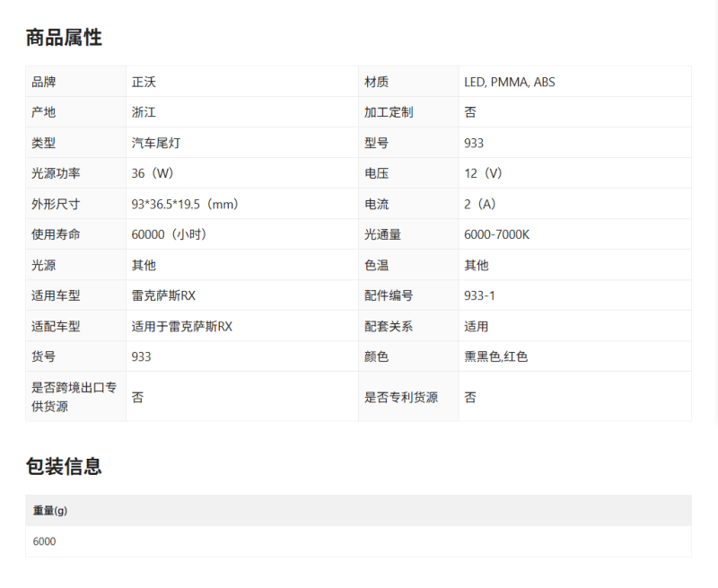The height and width of the screenshot is (588, 718).
Task: Click the 36（W） light source power value
Action: click(x=153, y=174)
